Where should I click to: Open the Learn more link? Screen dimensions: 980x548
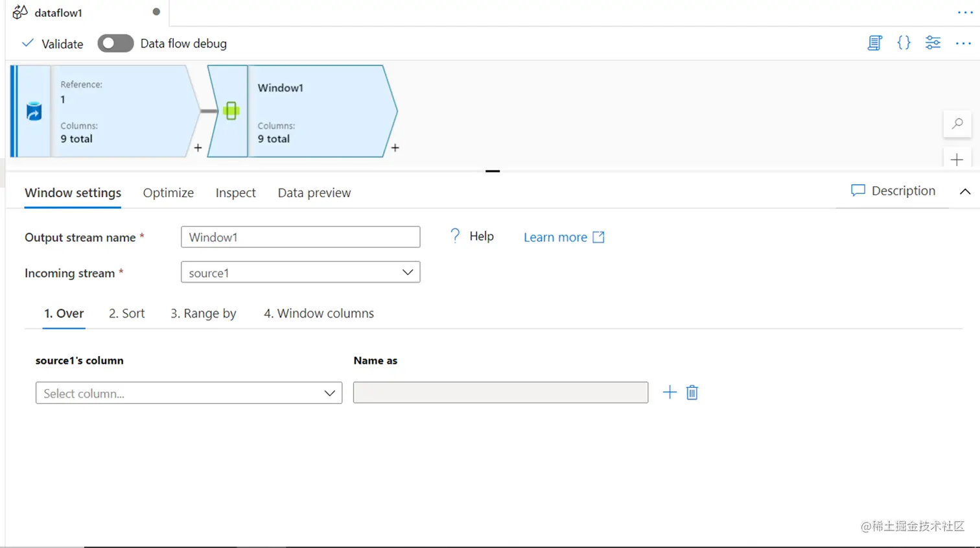pyautogui.click(x=564, y=237)
